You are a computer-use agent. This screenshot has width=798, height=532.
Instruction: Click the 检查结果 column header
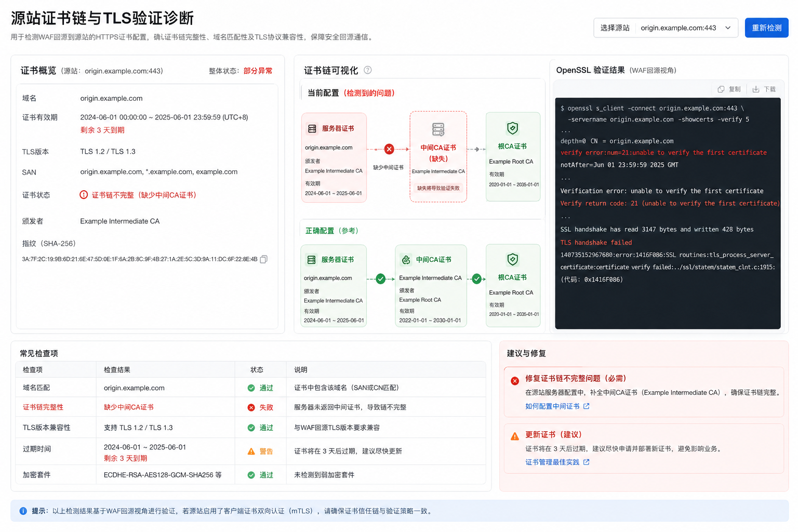tap(117, 370)
